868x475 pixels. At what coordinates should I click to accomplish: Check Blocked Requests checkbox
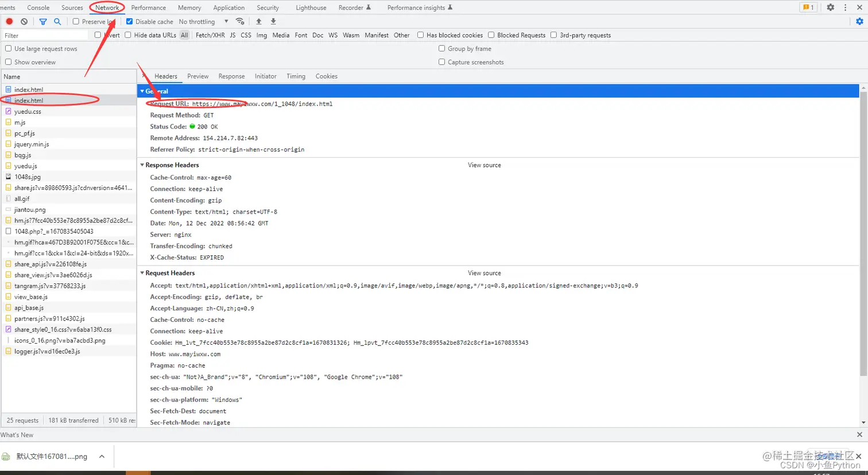[491, 35]
